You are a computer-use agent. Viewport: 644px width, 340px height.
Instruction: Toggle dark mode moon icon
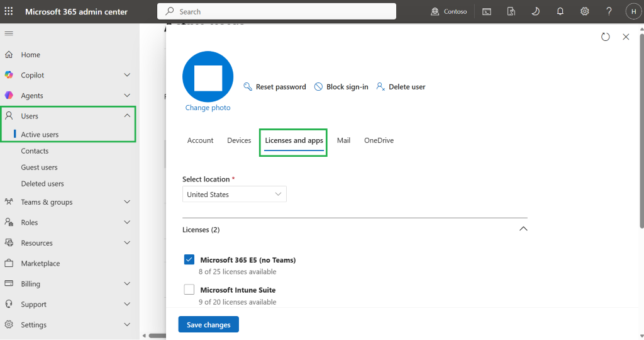535,11
